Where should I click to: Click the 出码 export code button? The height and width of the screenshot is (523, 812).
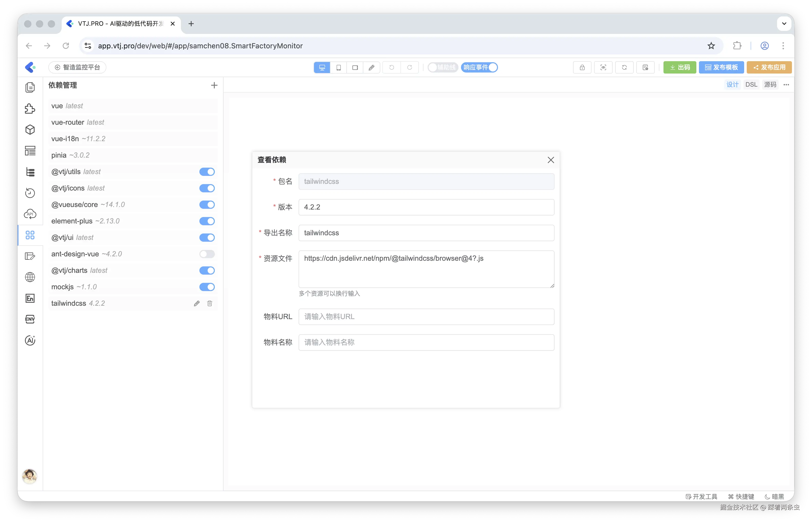680,68
